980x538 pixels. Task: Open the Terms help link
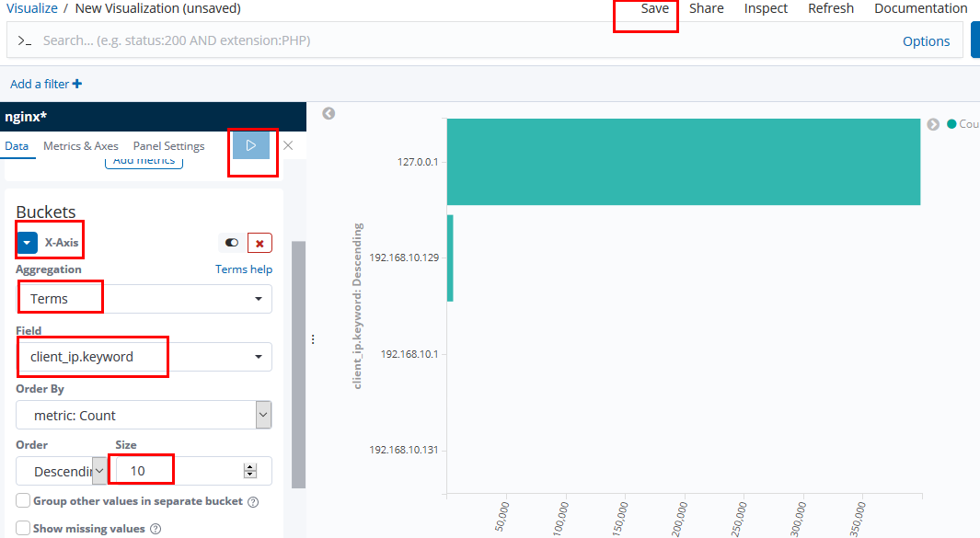pos(244,269)
